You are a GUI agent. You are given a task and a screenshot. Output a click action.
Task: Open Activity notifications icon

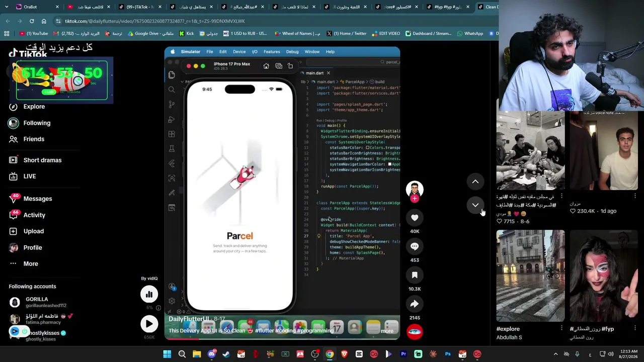coord(14,215)
